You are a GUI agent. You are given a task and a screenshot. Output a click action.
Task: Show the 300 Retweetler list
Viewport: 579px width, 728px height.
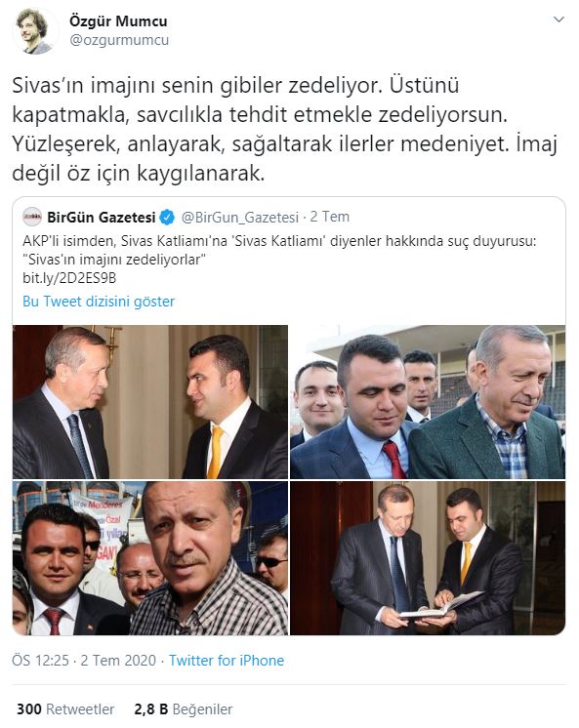click(x=65, y=709)
